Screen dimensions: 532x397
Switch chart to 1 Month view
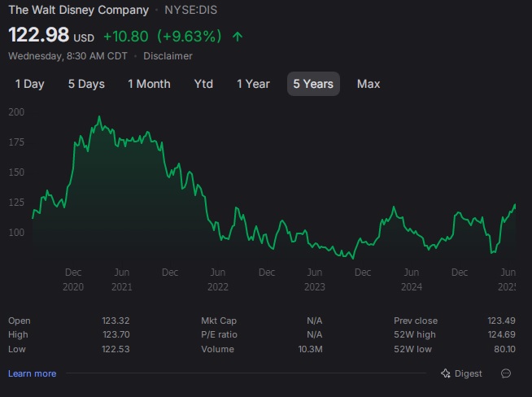[149, 84]
